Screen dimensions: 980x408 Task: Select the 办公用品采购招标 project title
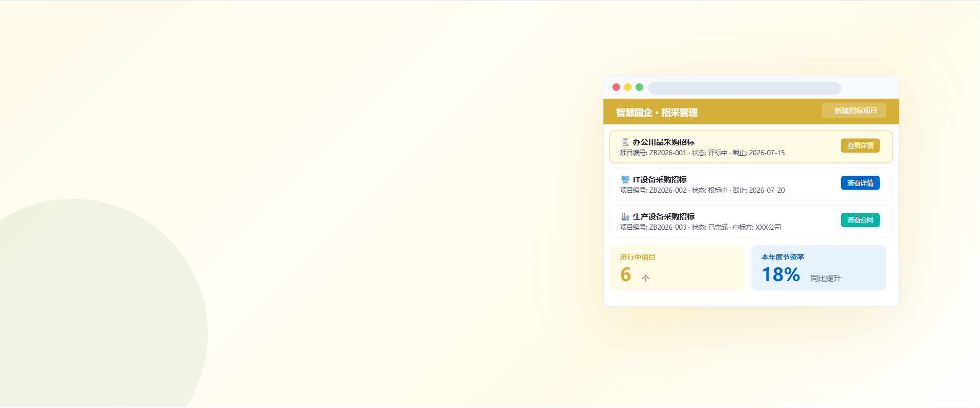(x=663, y=142)
